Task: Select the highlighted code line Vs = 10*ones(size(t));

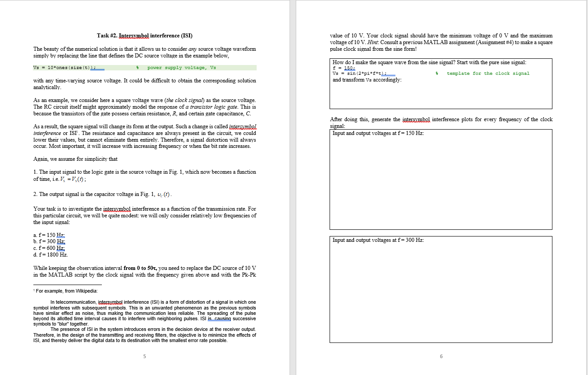Action: point(62,68)
